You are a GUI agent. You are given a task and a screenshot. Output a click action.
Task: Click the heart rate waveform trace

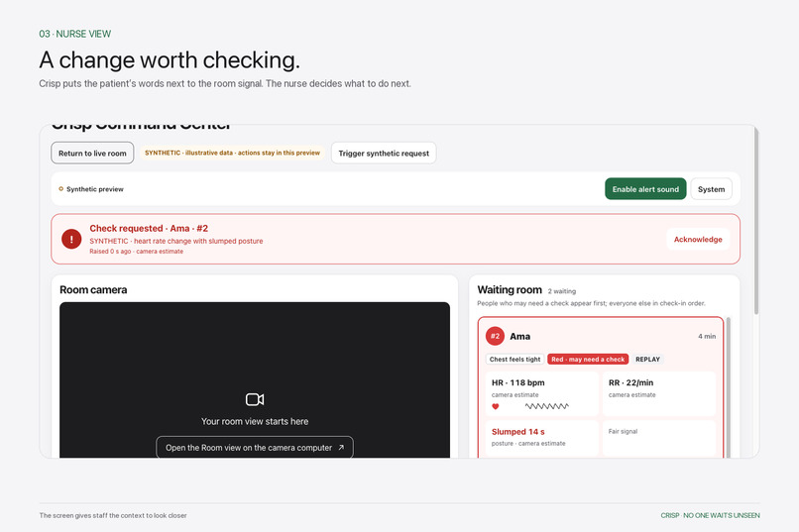[547, 406]
